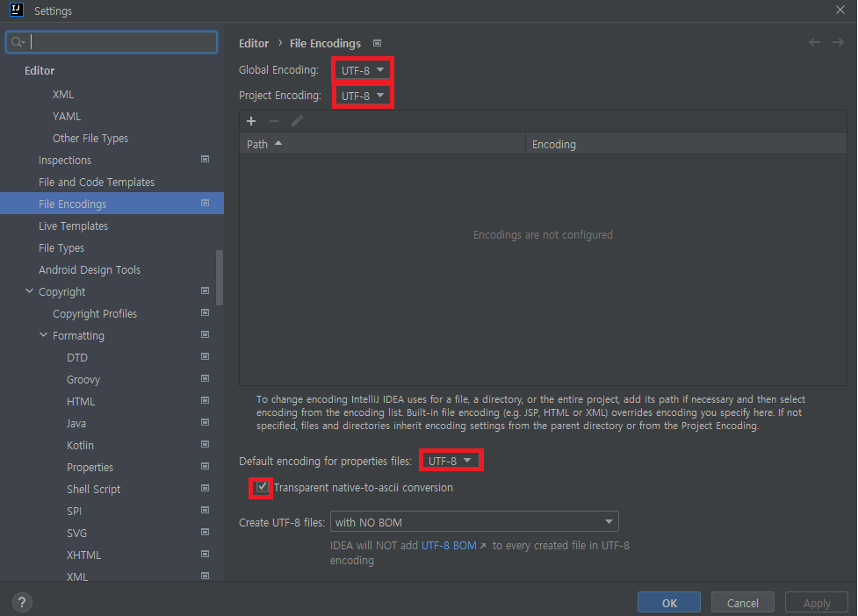
Task: Click the back navigation arrow
Action: (814, 42)
